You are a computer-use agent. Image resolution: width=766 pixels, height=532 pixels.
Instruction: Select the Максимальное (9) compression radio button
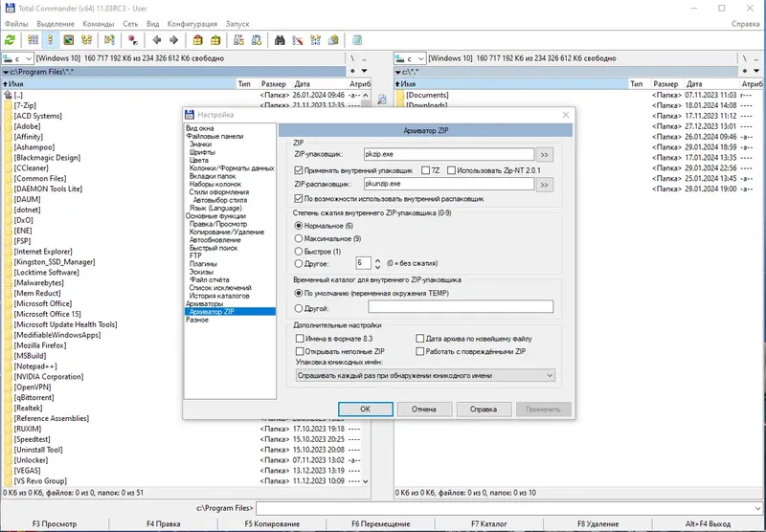point(299,238)
